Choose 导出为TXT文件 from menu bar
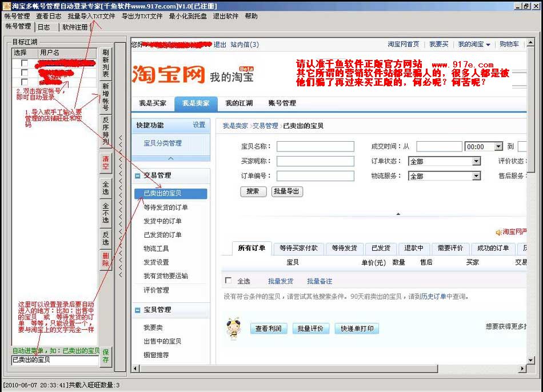The height and width of the screenshot is (392, 543). pyautogui.click(x=142, y=16)
